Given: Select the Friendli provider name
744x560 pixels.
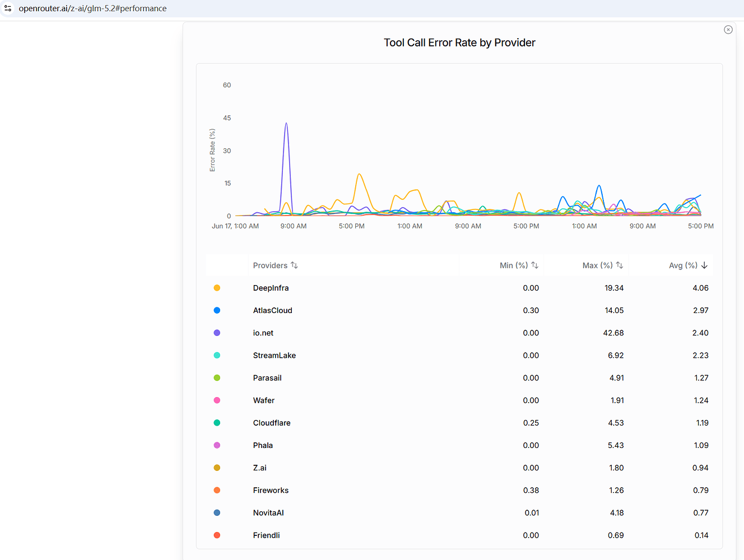Looking at the screenshot, I should pos(266,535).
